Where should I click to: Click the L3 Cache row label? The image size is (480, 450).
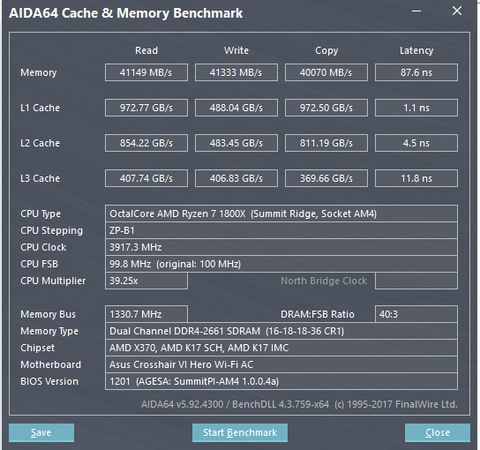[40, 178]
